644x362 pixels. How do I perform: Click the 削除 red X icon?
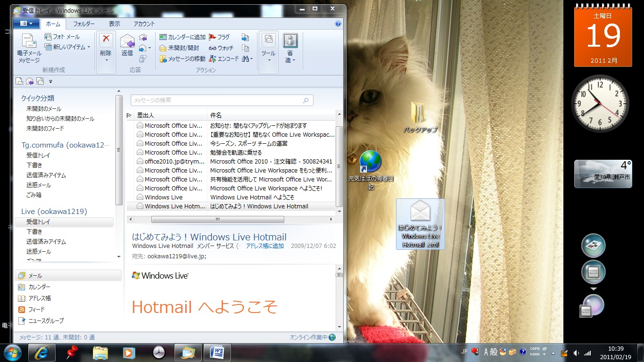click(106, 40)
